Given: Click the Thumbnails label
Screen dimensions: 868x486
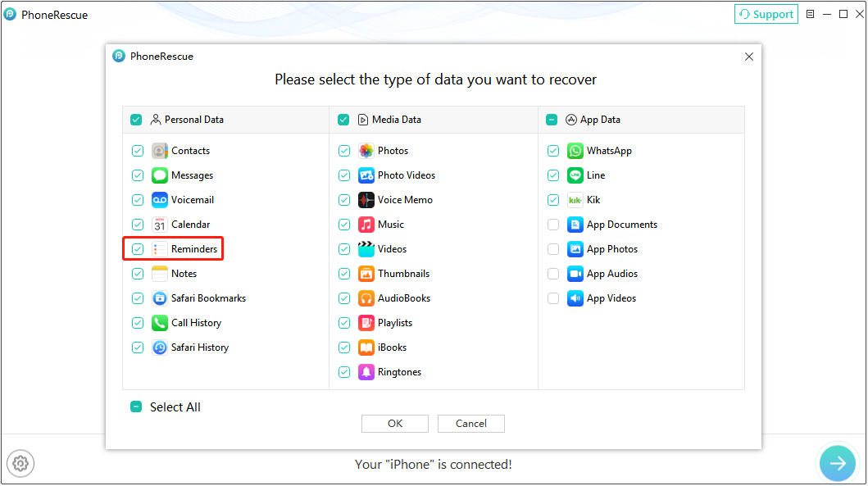Looking at the screenshot, I should (x=403, y=274).
